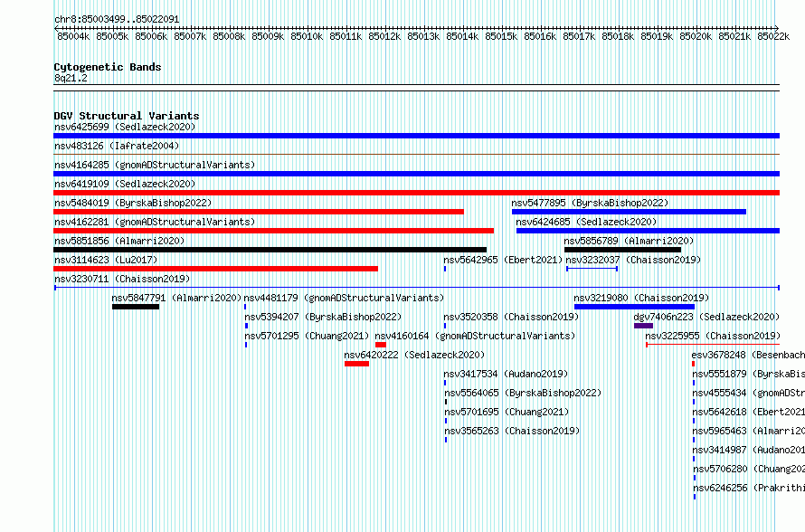Viewport: 805px width, 532px height.
Task: Click the nsv4164285 gnomADStructuralVariants label
Action: pos(155,165)
